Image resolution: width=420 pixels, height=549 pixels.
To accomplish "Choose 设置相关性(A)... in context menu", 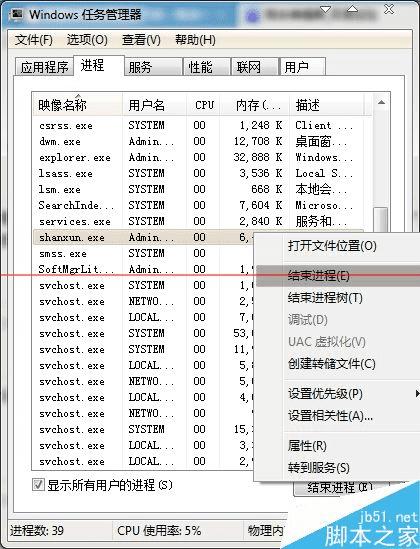I will (x=337, y=416).
